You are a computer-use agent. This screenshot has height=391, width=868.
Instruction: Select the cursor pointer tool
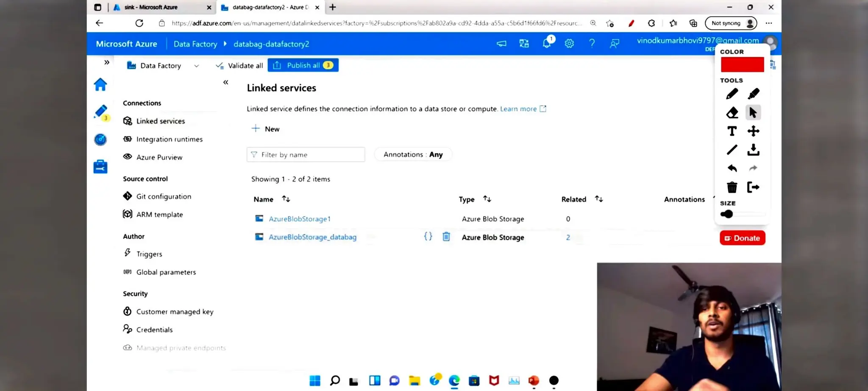click(753, 112)
